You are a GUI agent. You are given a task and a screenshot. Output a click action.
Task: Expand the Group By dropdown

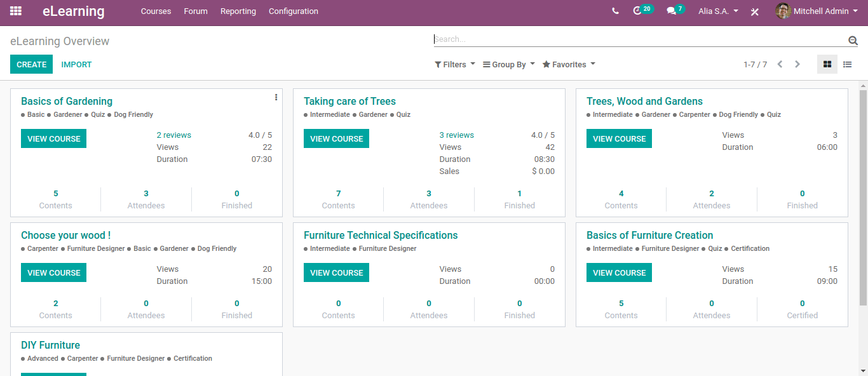point(509,64)
